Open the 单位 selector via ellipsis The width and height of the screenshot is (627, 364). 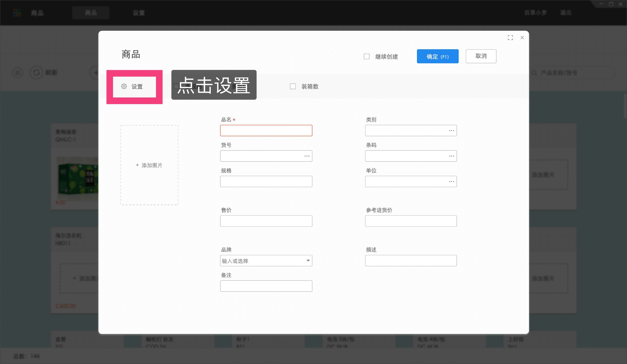tap(451, 181)
